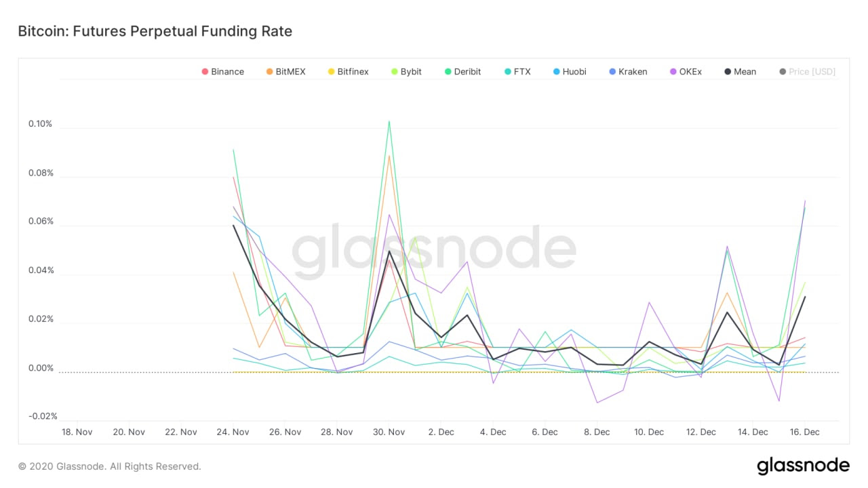This screenshot has height=488, width=868.
Task: Click the Kraken legend dot
Action: [x=612, y=72]
